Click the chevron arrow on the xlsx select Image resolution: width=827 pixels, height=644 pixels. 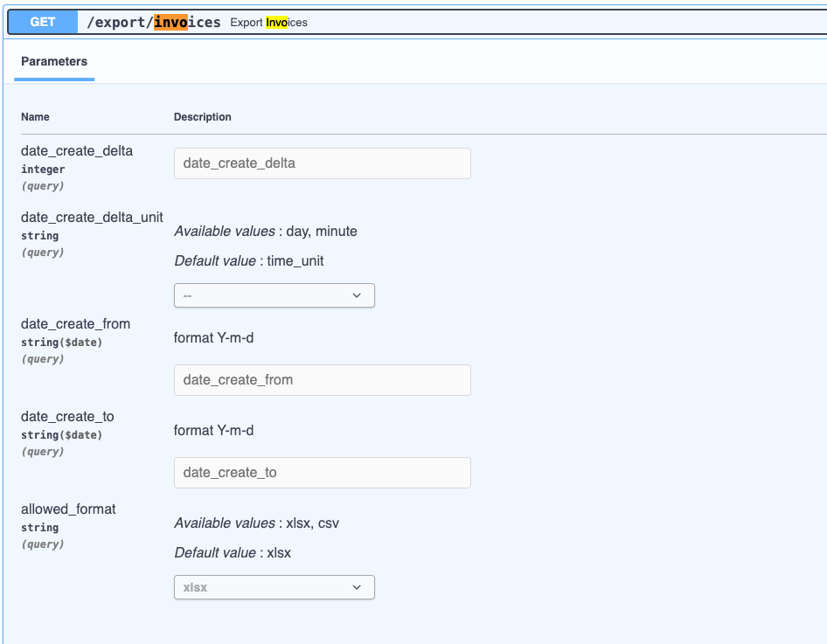(357, 587)
